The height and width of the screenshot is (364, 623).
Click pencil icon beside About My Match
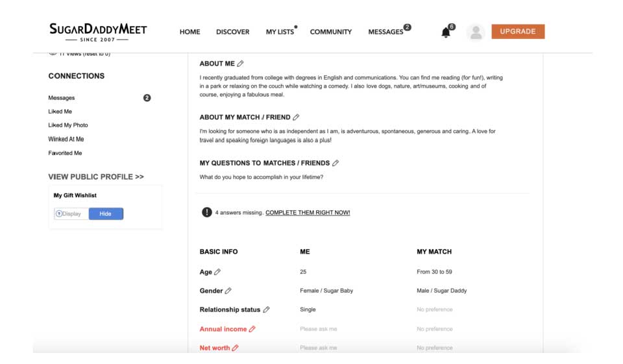[296, 117]
